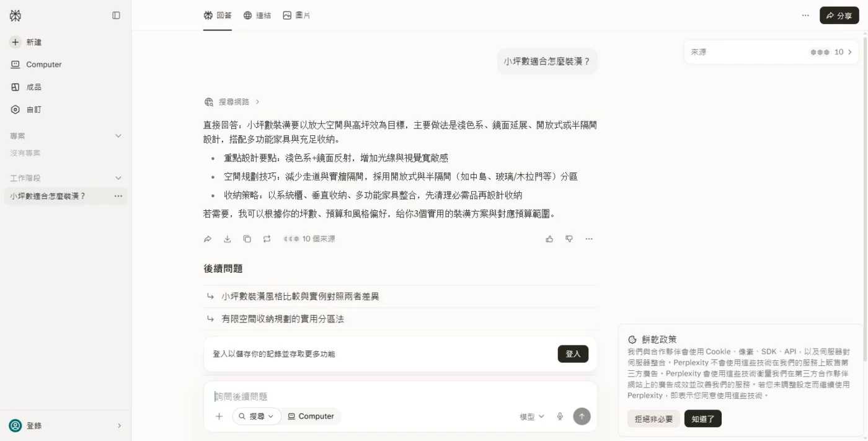Click the 分享 button
The width and height of the screenshot is (868, 441).
click(839, 16)
